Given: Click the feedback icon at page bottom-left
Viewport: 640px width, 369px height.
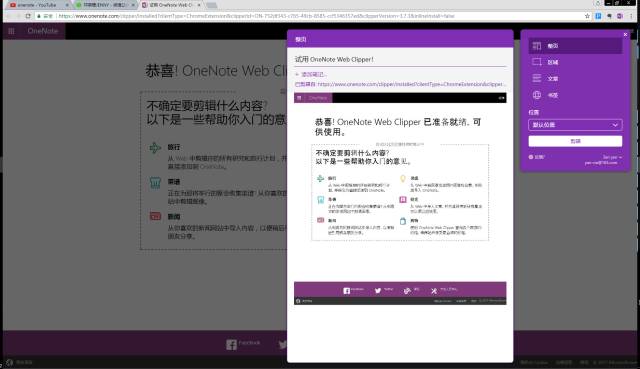Looking at the screenshot, I should [10, 362].
